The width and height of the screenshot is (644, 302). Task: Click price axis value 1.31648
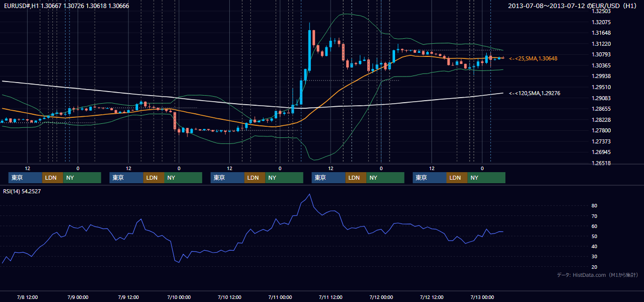[x=602, y=33]
